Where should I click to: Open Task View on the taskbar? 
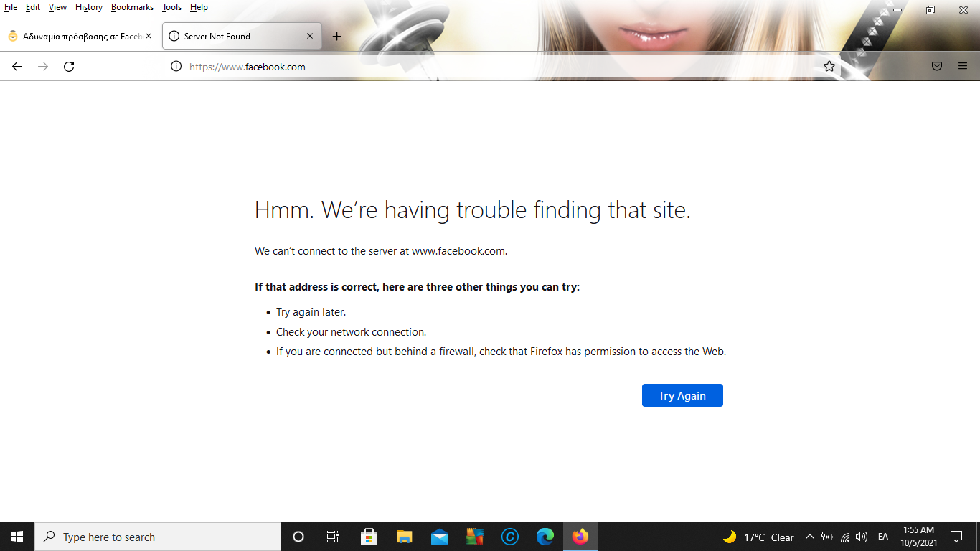click(x=333, y=537)
